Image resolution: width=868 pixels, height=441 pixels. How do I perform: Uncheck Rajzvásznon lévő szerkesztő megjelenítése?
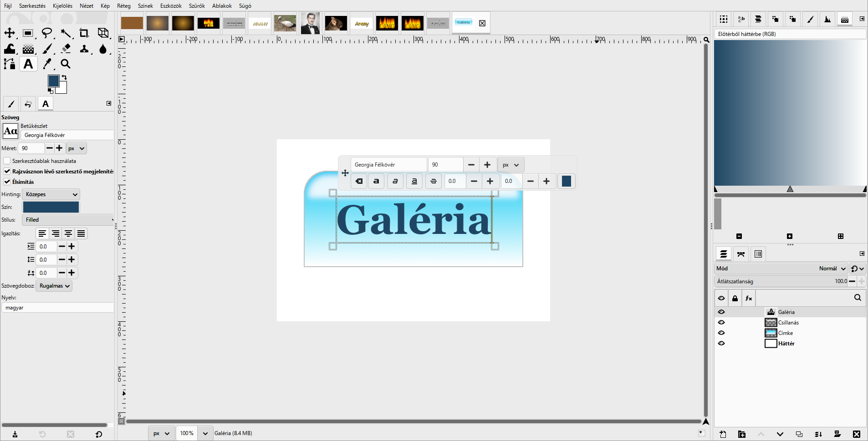point(7,171)
